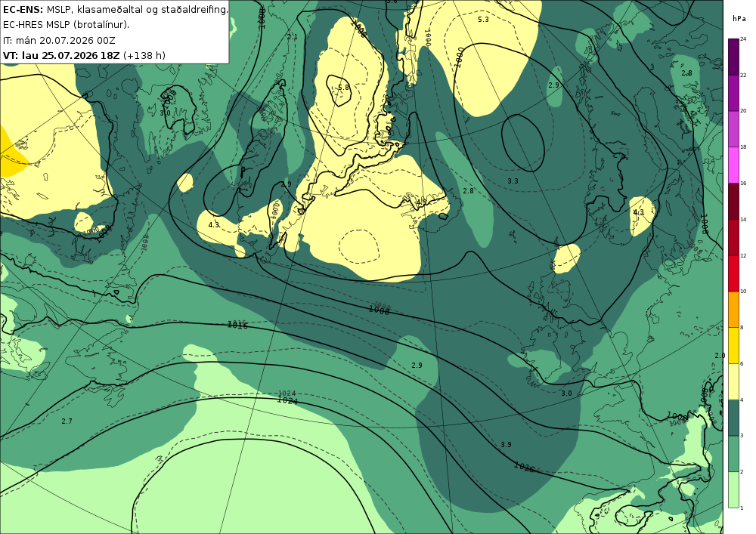Click the purple 22-24 hPa legend swatch

click(734, 57)
